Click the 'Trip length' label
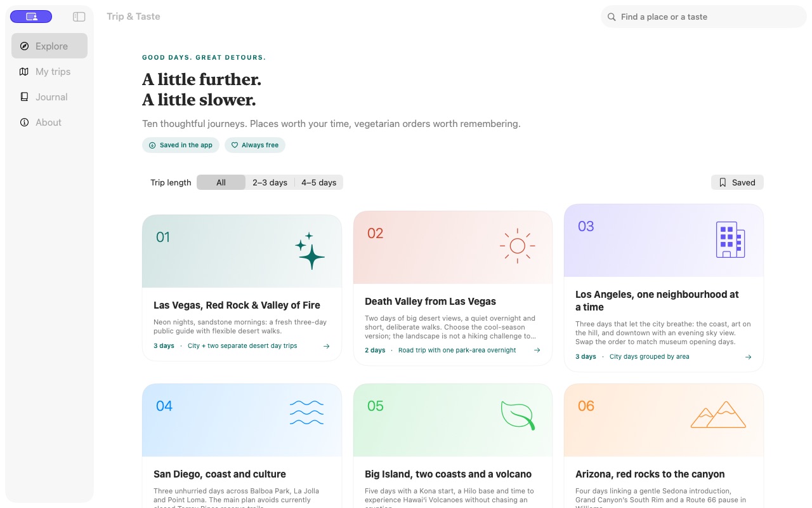This screenshot has height=508, width=812. 171,182
